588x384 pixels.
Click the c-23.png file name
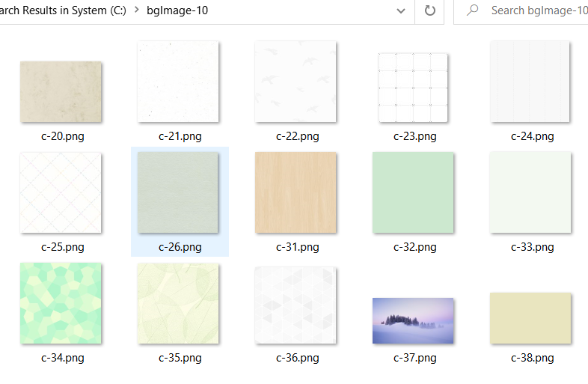coord(414,136)
